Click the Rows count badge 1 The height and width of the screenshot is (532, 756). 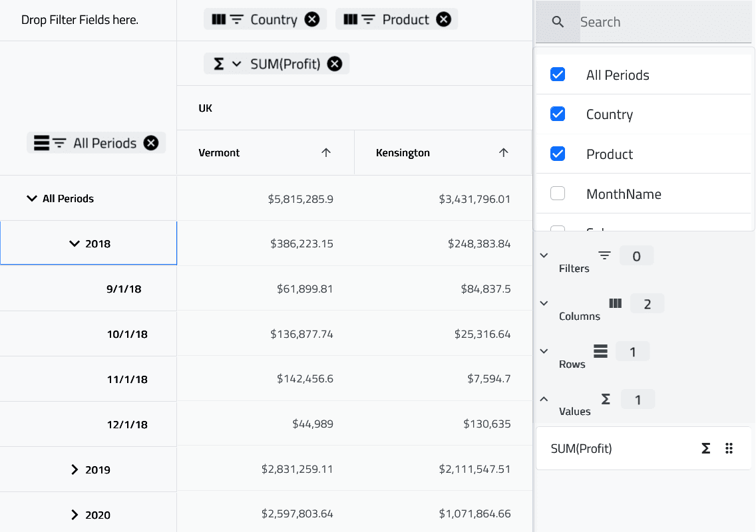click(x=633, y=352)
